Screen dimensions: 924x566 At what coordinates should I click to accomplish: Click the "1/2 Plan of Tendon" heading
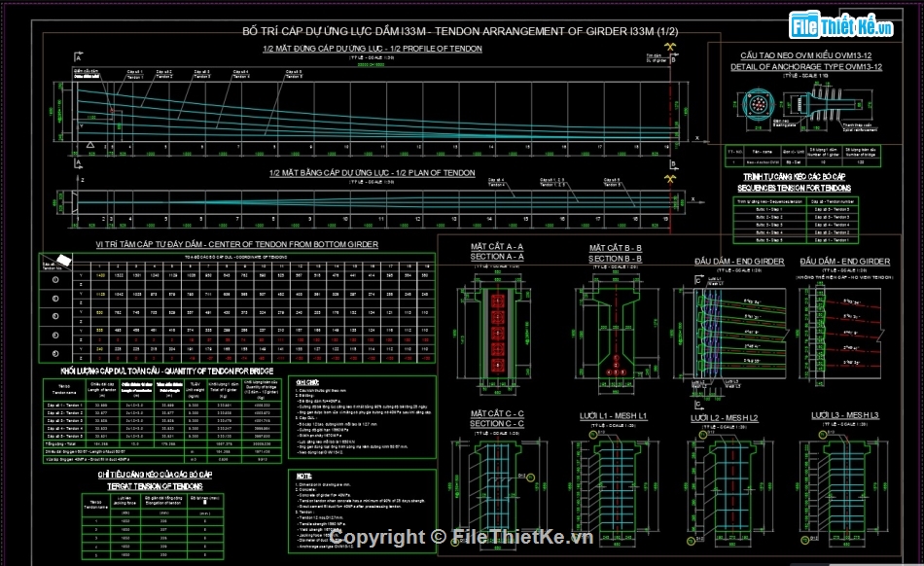coord(372,173)
